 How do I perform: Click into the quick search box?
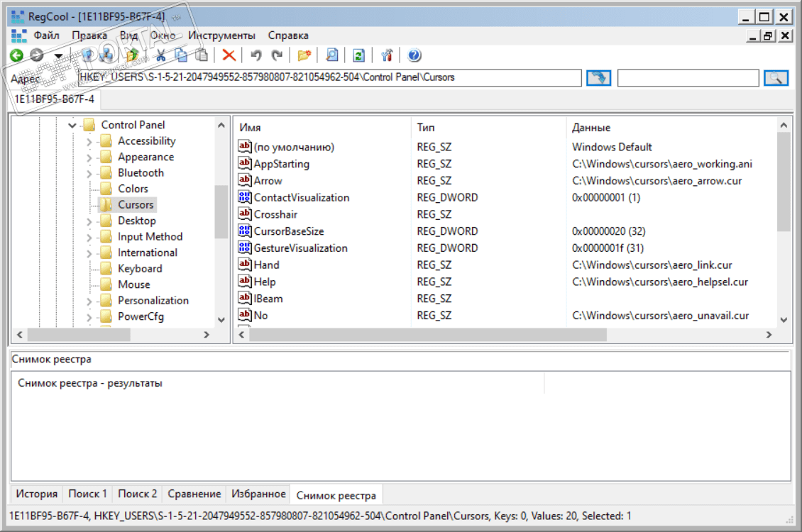pos(688,78)
